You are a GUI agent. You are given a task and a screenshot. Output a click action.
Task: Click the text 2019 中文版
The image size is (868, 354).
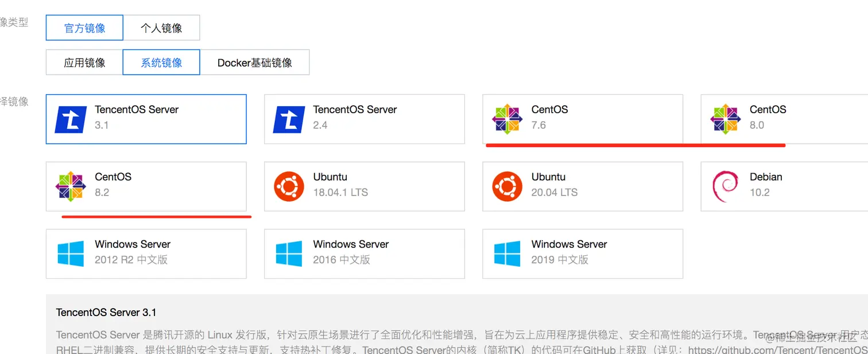click(560, 260)
